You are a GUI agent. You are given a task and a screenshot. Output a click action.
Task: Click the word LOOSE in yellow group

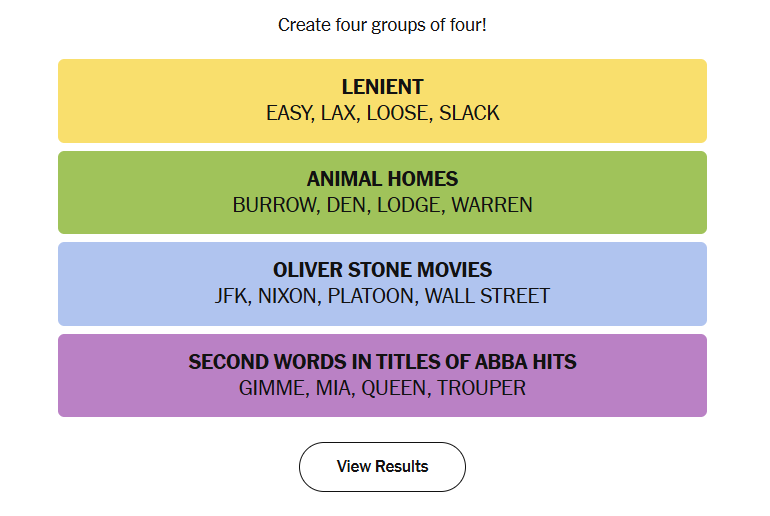click(x=396, y=113)
